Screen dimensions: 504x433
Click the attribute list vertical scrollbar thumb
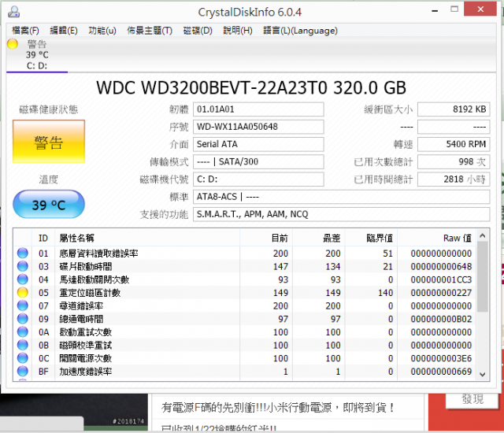(483, 276)
